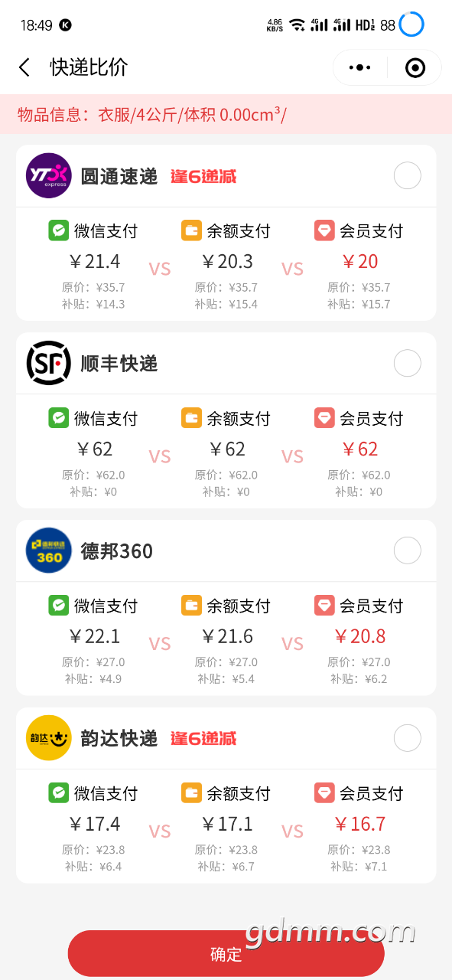Select the 顺丰快递 radio button

(x=407, y=363)
